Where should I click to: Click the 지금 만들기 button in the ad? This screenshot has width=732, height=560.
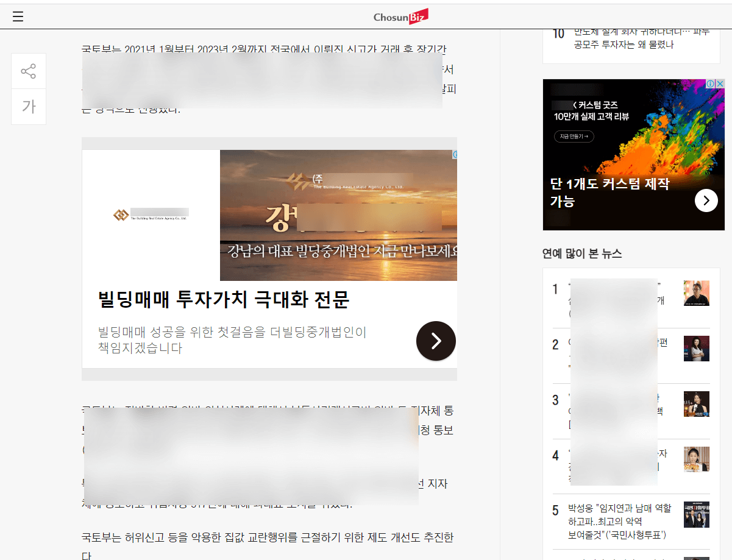pyautogui.click(x=573, y=136)
